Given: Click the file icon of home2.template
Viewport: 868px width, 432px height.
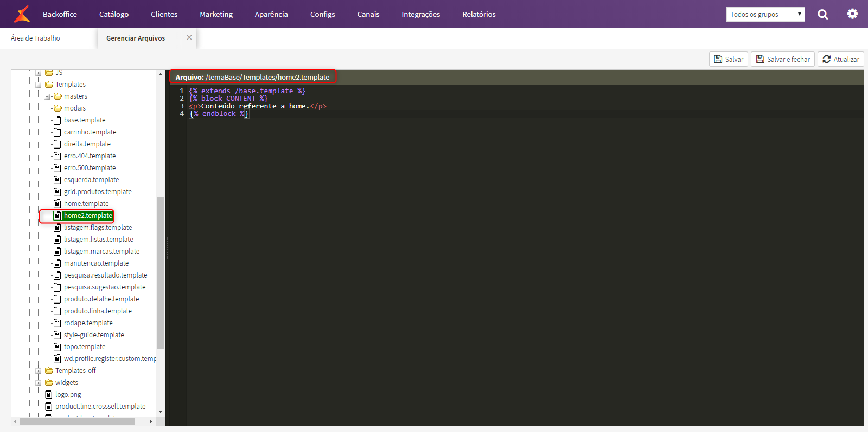Looking at the screenshot, I should click(x=58, y=216).
